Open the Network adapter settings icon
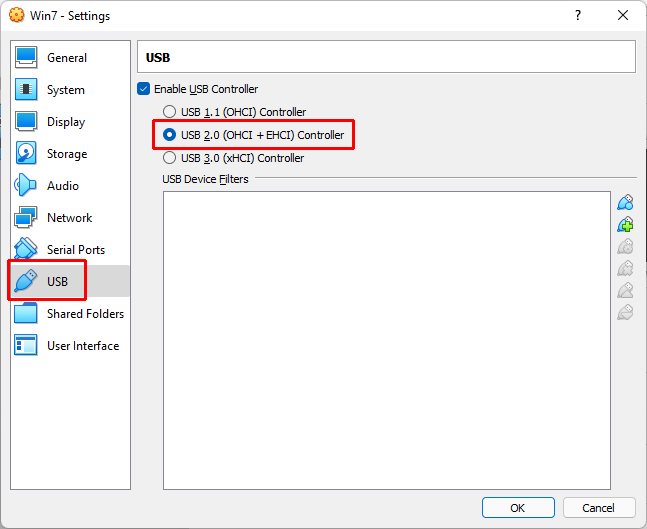The width and height of the screenshot is (647, 529). tap(26, 218)
